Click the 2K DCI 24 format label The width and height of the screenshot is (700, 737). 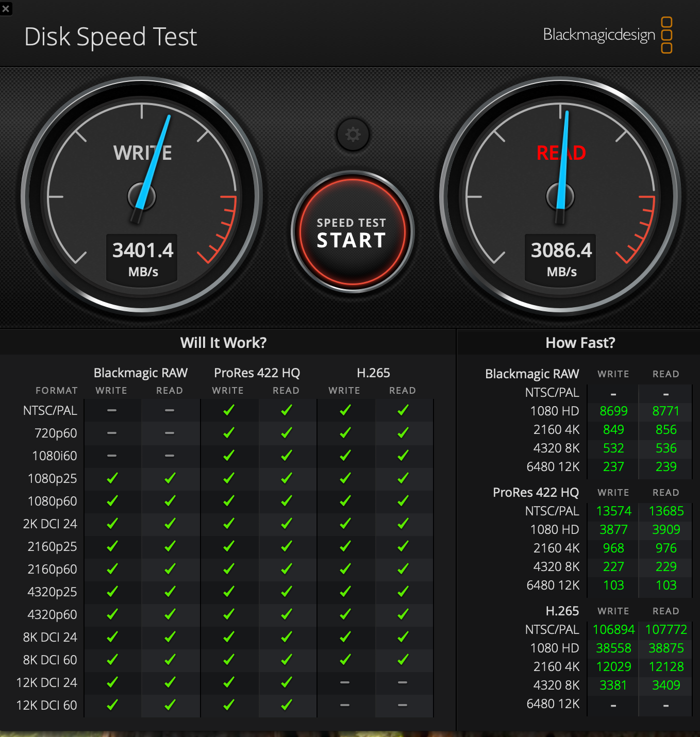(50, 524)
